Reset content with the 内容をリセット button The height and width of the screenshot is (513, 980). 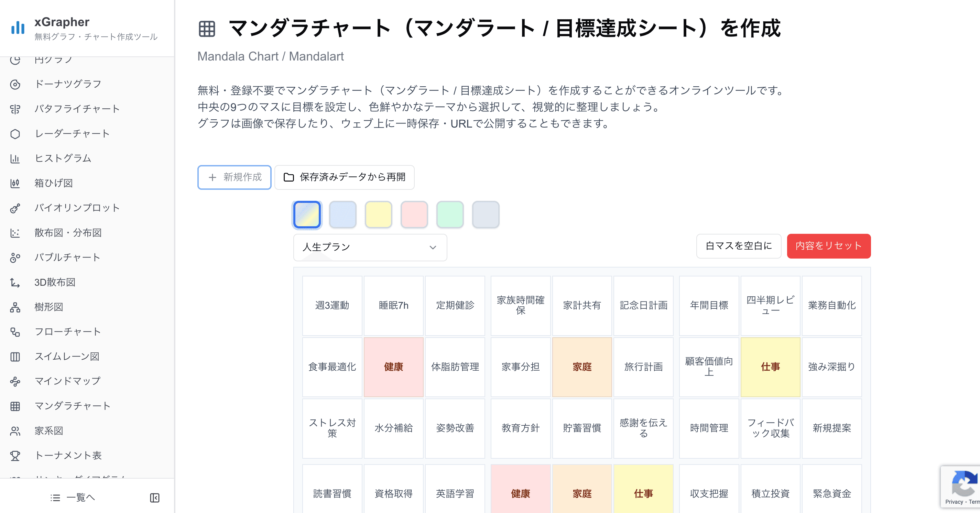[829, 246]
